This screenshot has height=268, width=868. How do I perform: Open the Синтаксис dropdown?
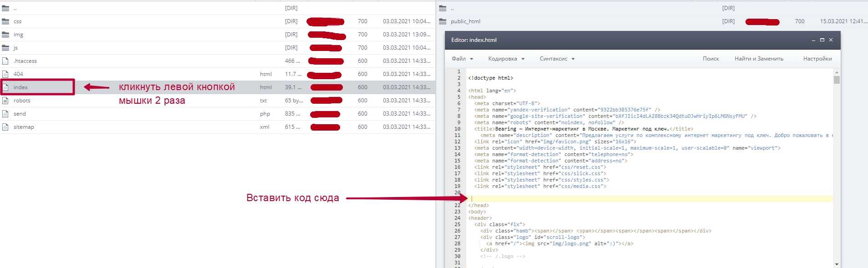(557, 59)
